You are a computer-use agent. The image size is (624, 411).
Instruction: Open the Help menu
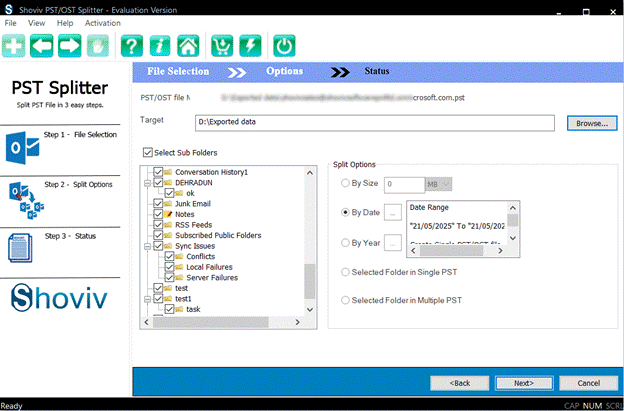point(65,23)
